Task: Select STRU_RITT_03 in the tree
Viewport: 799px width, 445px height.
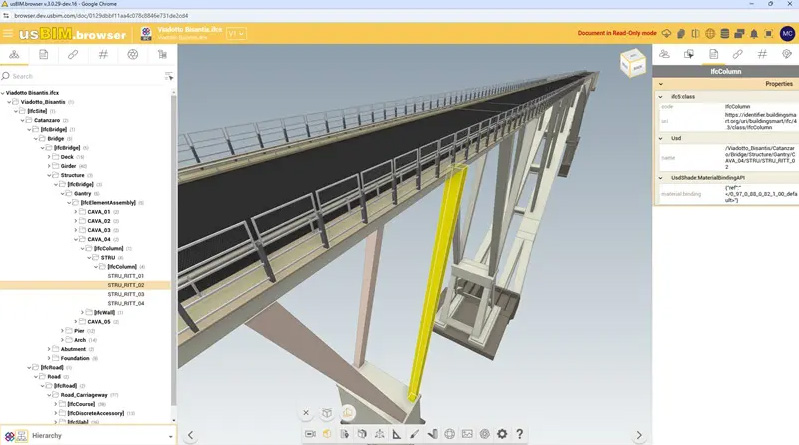Action: click(126, 295)
